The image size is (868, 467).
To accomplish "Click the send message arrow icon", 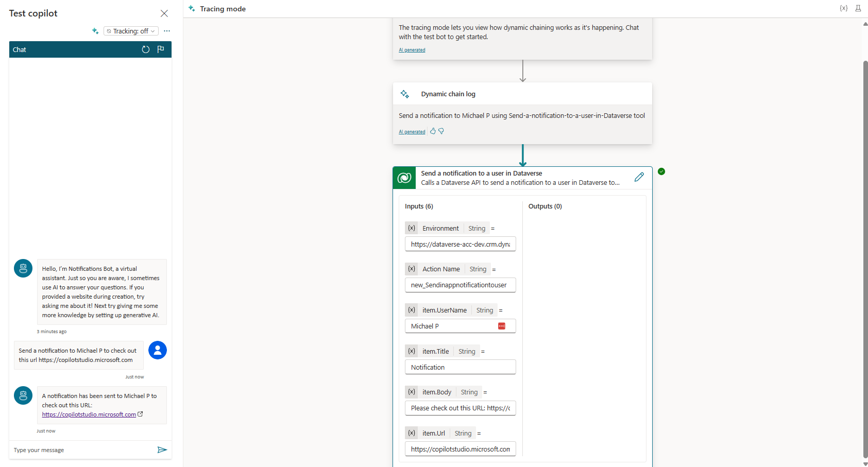I will click(x=162, y=450).
